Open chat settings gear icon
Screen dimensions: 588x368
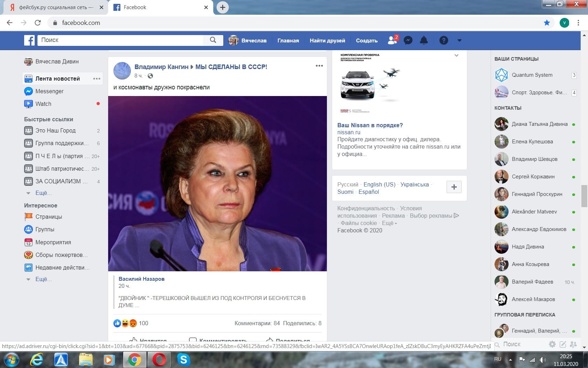pos(552,344)
